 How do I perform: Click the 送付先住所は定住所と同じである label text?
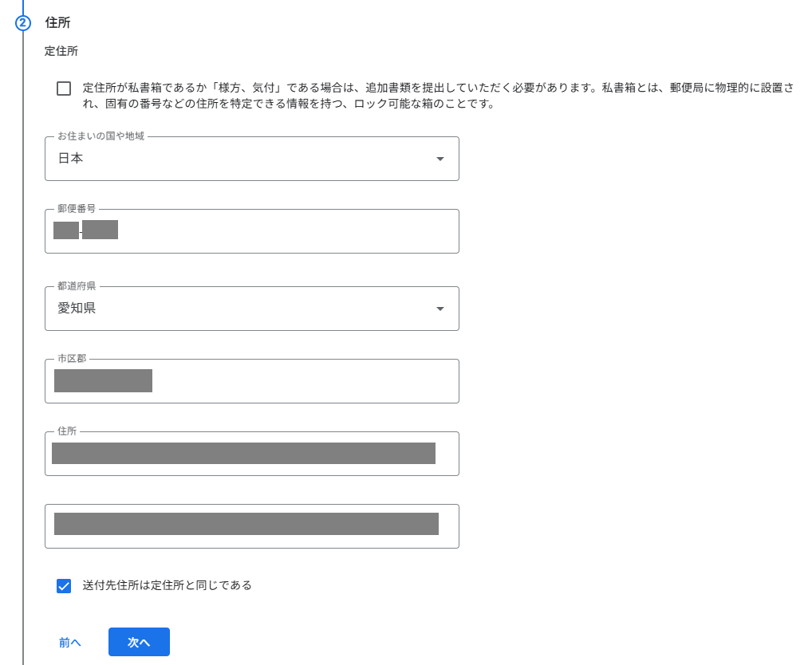167,585
